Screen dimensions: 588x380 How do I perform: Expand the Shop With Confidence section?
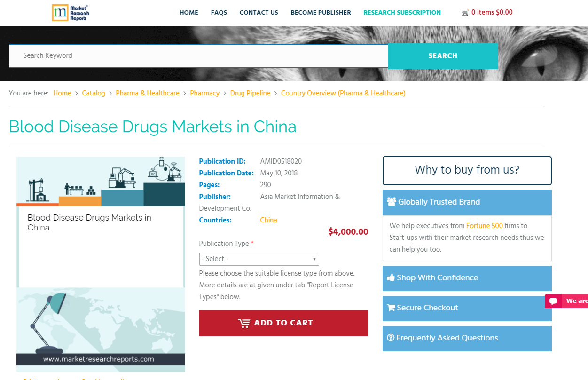click(467, 278)
